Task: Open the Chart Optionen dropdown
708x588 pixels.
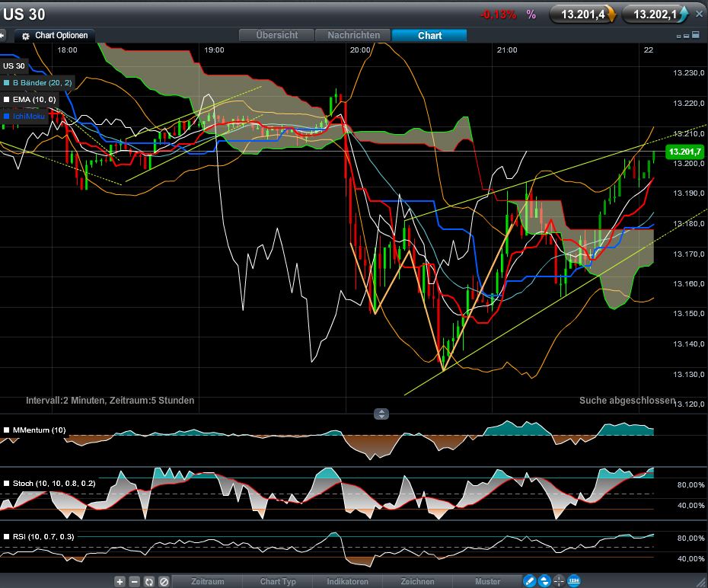Action: pos(55,35)
